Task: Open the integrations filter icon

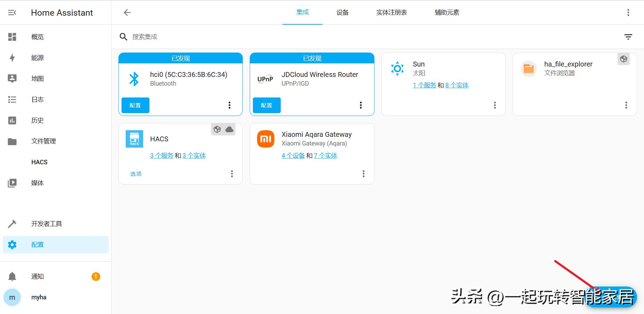Action: click(629, 37)
